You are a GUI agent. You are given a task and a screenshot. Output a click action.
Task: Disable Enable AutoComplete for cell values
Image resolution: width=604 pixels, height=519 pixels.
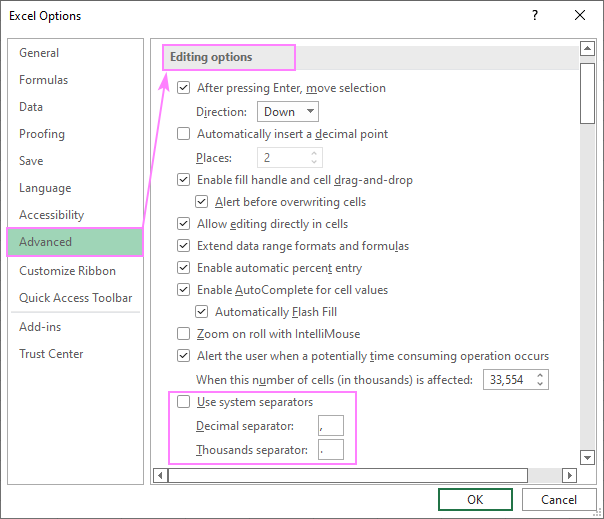[183, 290]
